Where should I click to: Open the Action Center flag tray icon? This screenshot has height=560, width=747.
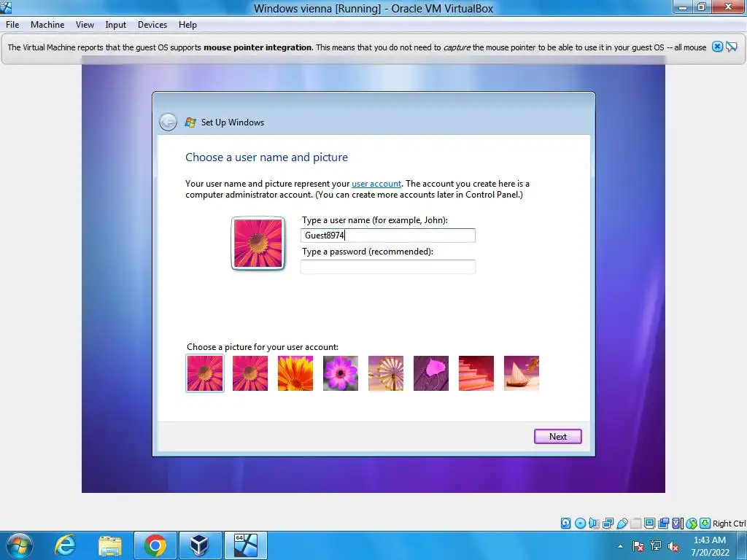(x=638, y=546)
